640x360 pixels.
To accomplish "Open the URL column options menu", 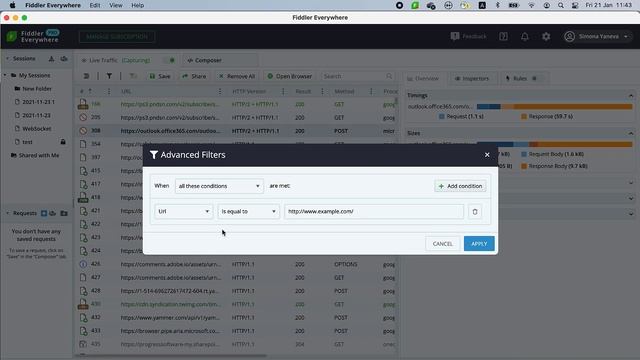I will coord(220,91).
